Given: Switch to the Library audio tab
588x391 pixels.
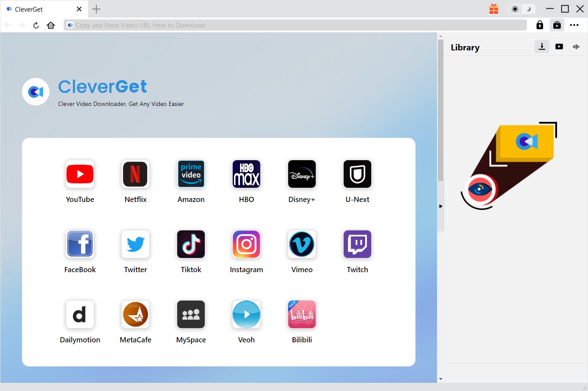Looking at the screenshot, I should click(576, 47).
